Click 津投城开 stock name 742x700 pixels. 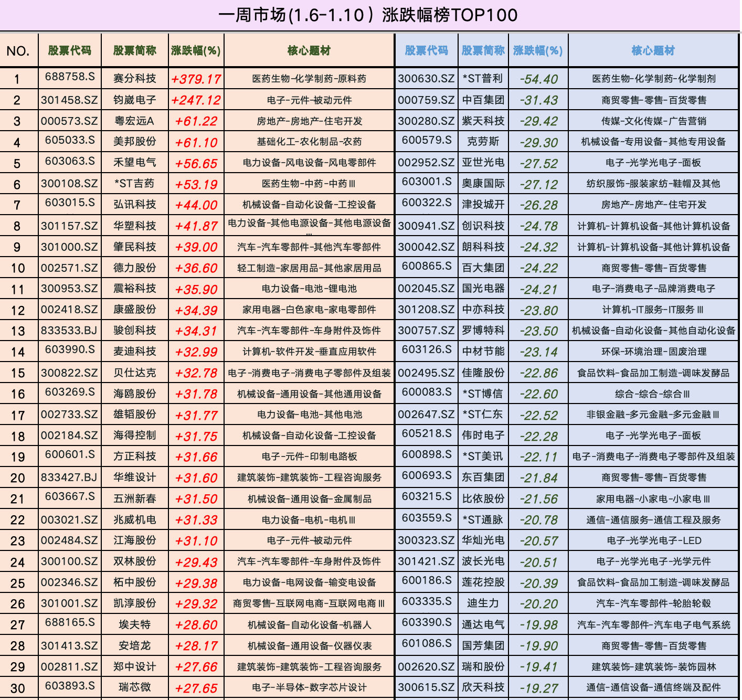point(483,204)
